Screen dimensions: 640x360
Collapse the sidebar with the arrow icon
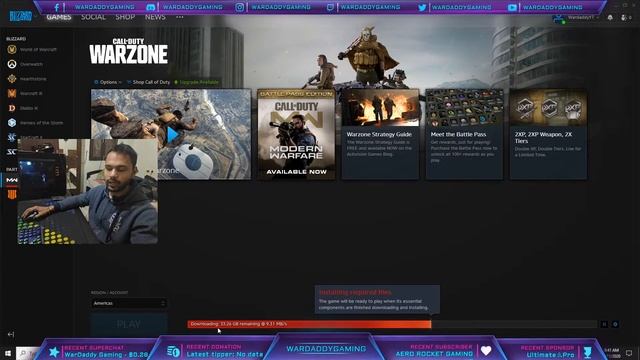(11, 334)
